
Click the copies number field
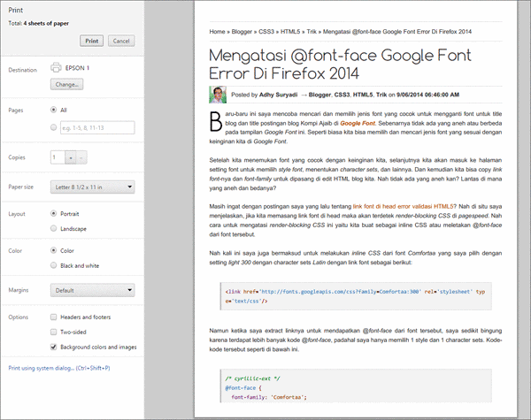click(58, 157)
